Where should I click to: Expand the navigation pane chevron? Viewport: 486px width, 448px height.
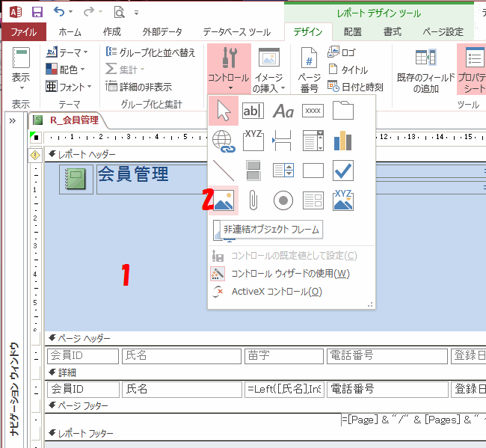click(13, 120)
